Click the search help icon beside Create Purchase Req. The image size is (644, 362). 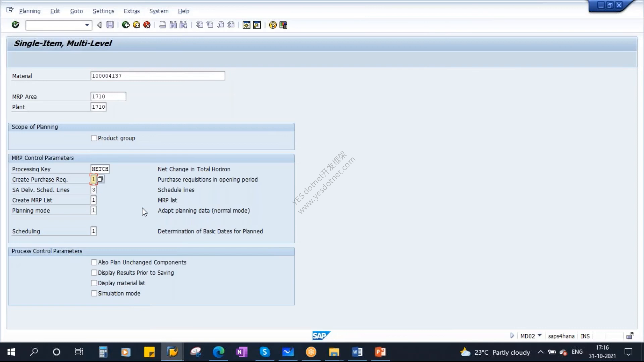pyautogui.click(x=100, y=179)
